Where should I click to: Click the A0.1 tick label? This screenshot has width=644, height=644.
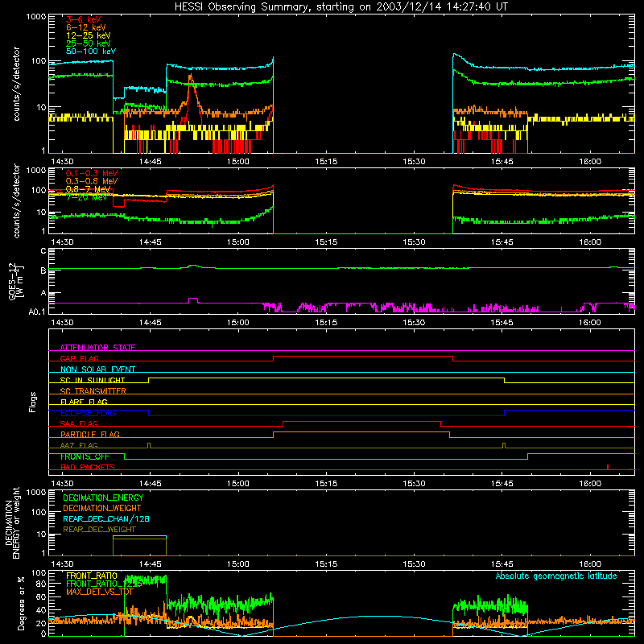37,312
